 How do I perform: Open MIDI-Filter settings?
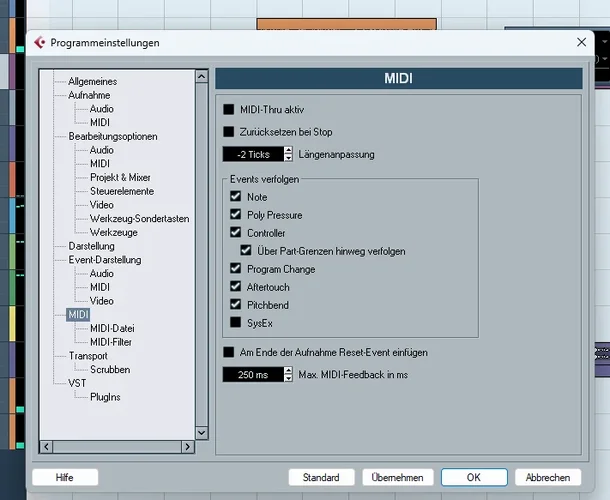tap(111, 342)
